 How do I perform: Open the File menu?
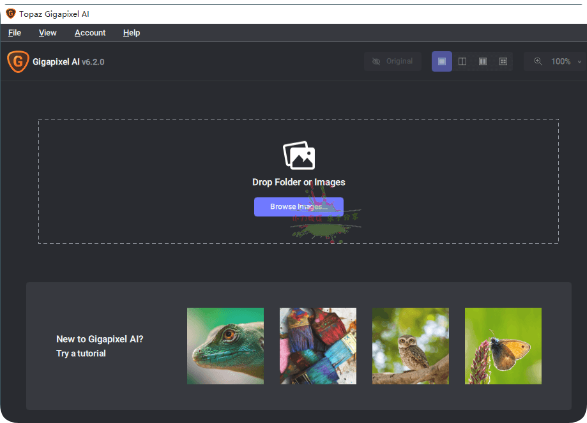pyautogui.click(x=15, y=33)
